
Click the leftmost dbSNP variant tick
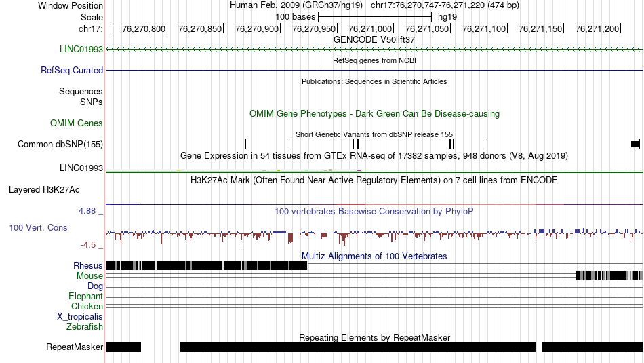pyautogui.click(x=245, y=144)
